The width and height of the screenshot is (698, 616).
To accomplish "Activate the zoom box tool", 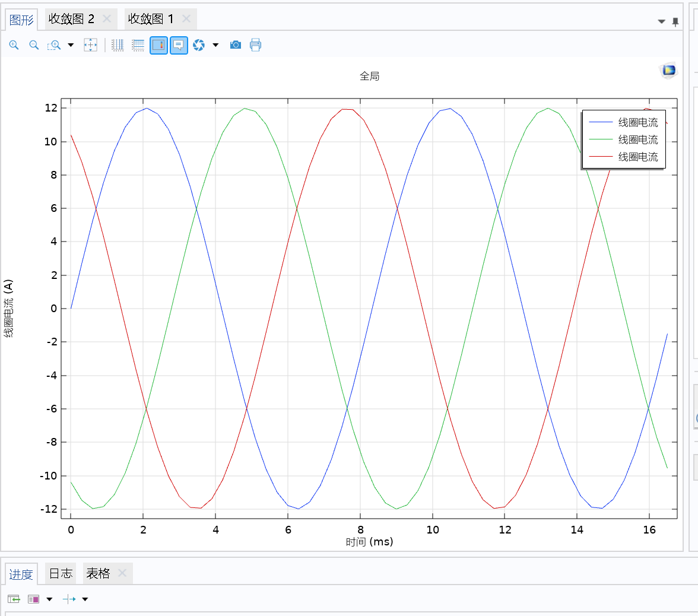I will (x=55, y=45).
